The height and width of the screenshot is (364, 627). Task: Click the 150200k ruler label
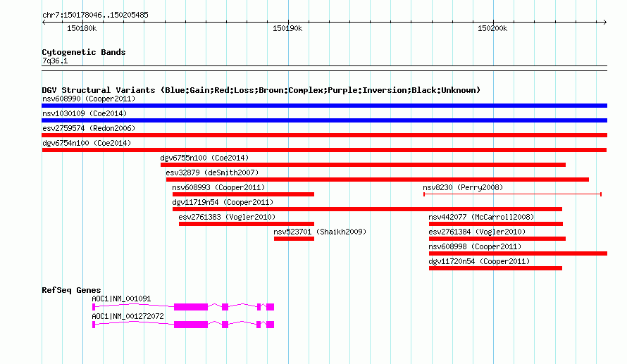click(492, 28)
